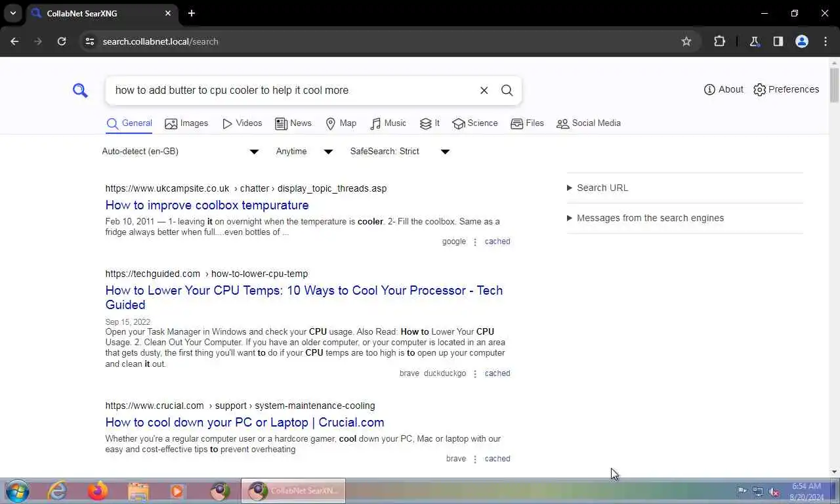Go back in browser history

pos(14,41)
